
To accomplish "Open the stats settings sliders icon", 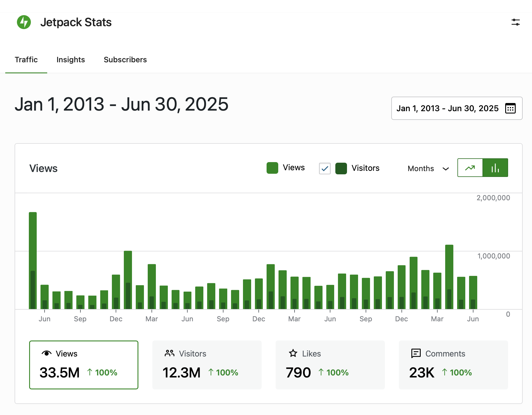I will [x=515, y=22].
